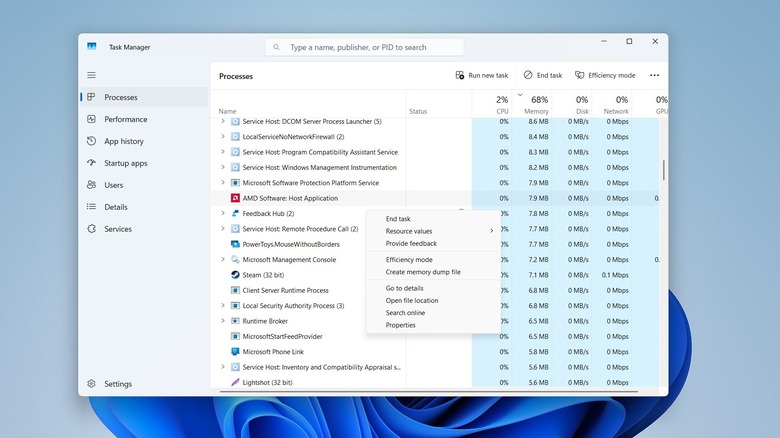
Task: Expand the Runtime Broker process row
Action: point(223,321)
